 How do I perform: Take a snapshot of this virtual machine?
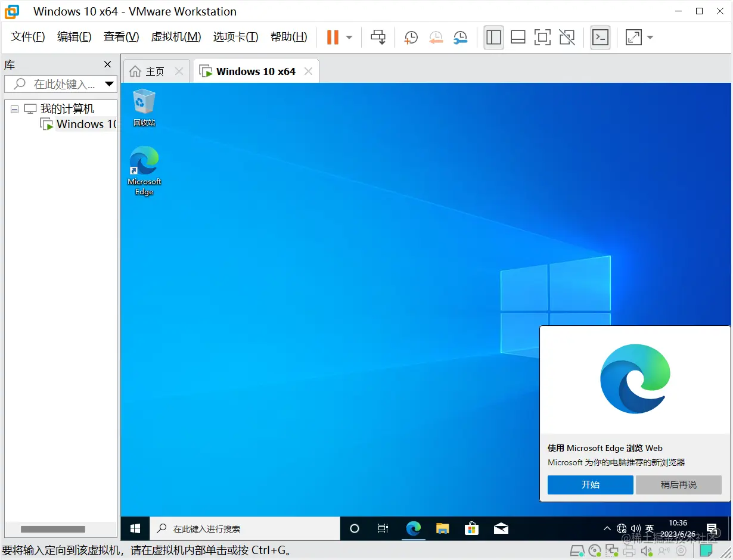411,38
